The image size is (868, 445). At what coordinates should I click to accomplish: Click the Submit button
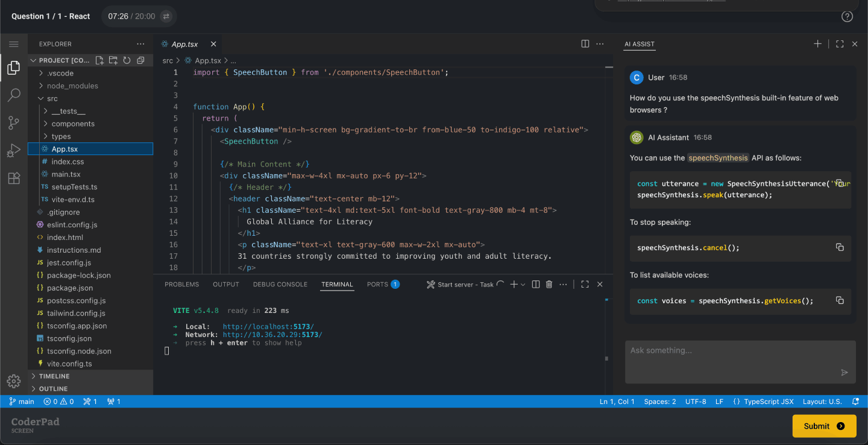[x=824, y=426]
